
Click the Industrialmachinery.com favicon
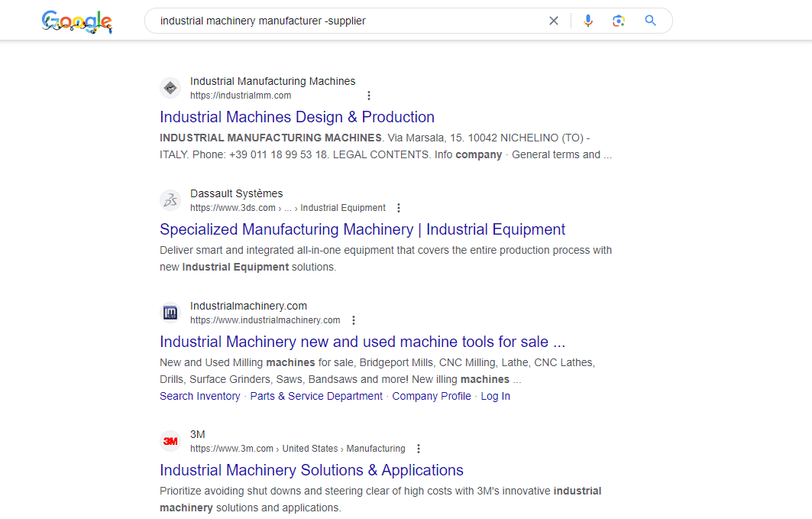pyautogui.click(x=170, y=313)
